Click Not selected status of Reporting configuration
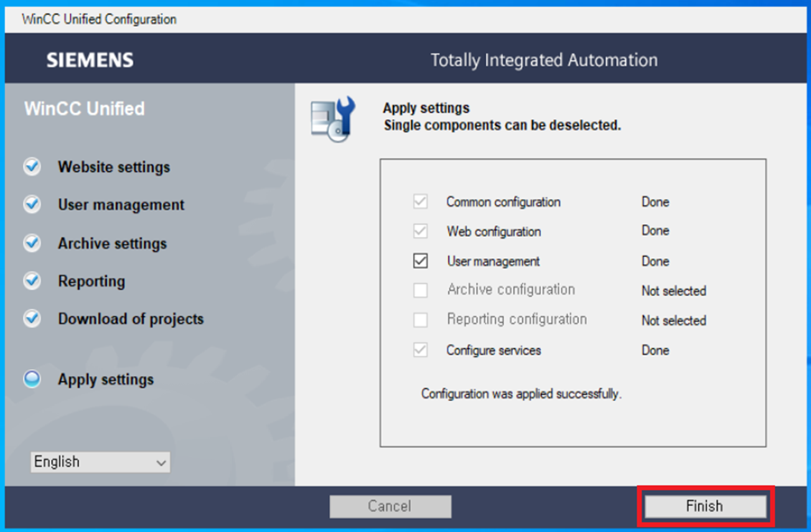The width and height of the screenshot is (811, 532). click(x=674, y=320)
